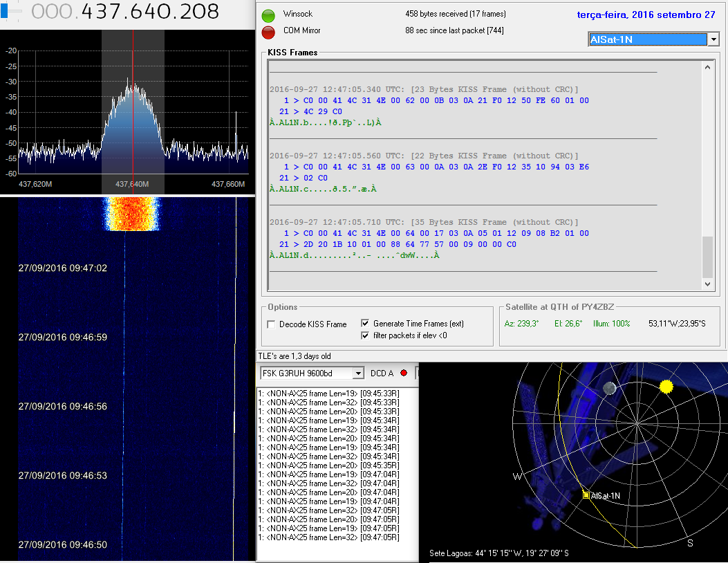Image resolution: width=728 pixels, height=563 pixels.
Task: Click the signal burst at the waterfall top
Action: (133, 213)
